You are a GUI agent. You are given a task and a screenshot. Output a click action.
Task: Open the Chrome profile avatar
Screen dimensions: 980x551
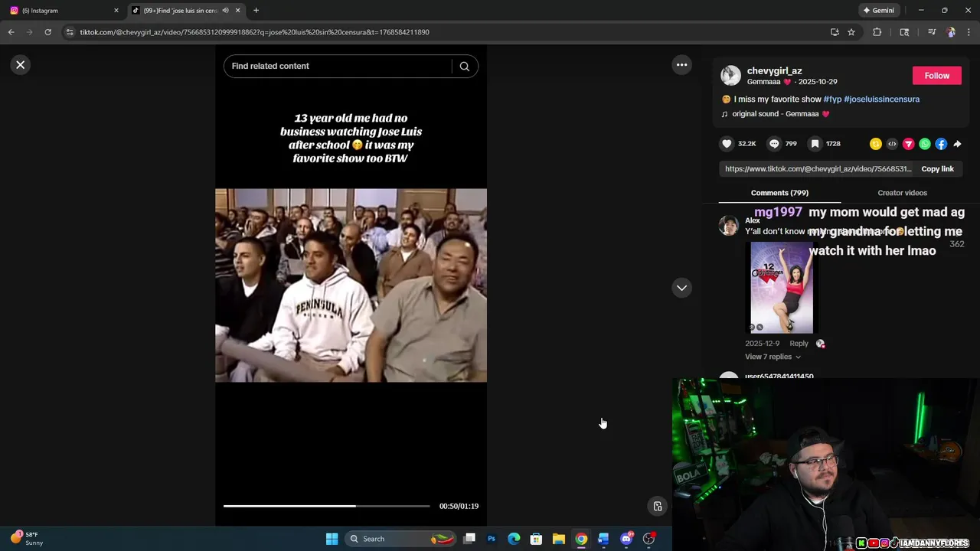click(951, 32)
